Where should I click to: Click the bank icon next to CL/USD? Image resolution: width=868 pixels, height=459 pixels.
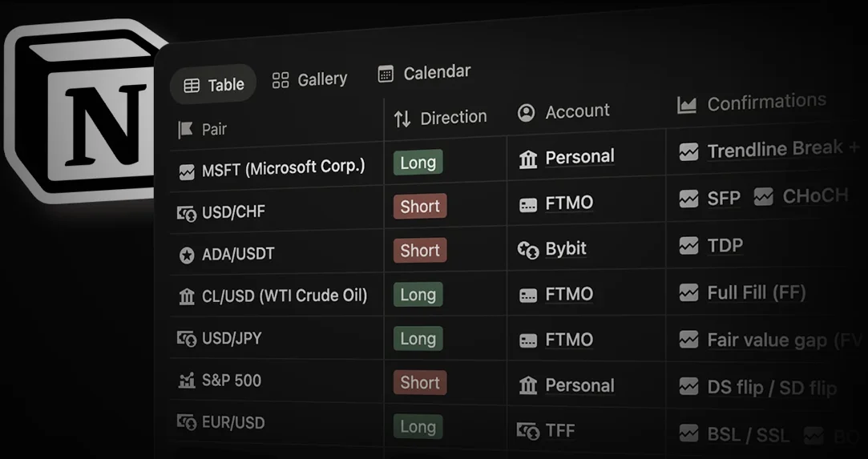click(x=187, y=297)
